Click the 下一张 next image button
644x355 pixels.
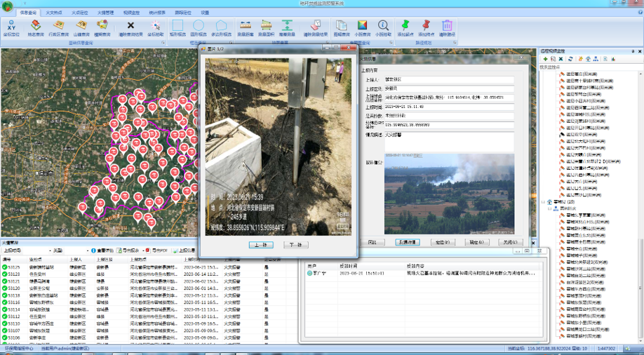295,245
